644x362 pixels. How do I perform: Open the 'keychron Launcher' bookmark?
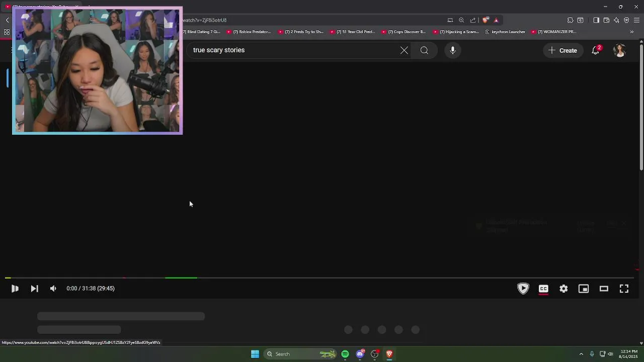505,32
